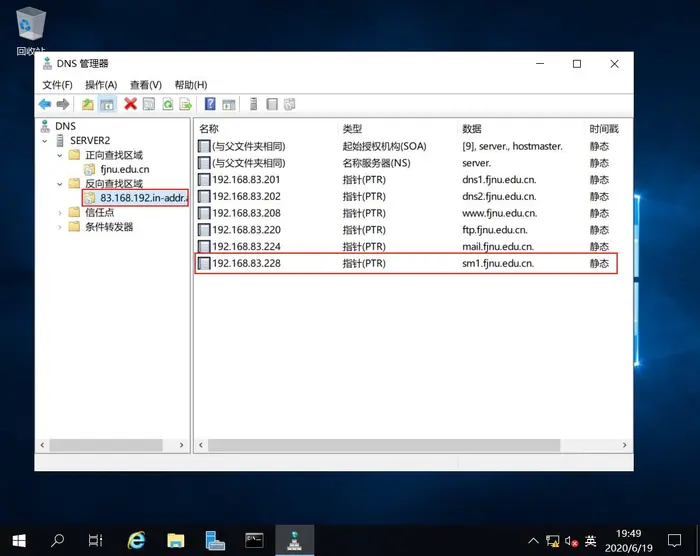
Task: Sort by the 时间戳 column header
Action: (x=604, y=129)
